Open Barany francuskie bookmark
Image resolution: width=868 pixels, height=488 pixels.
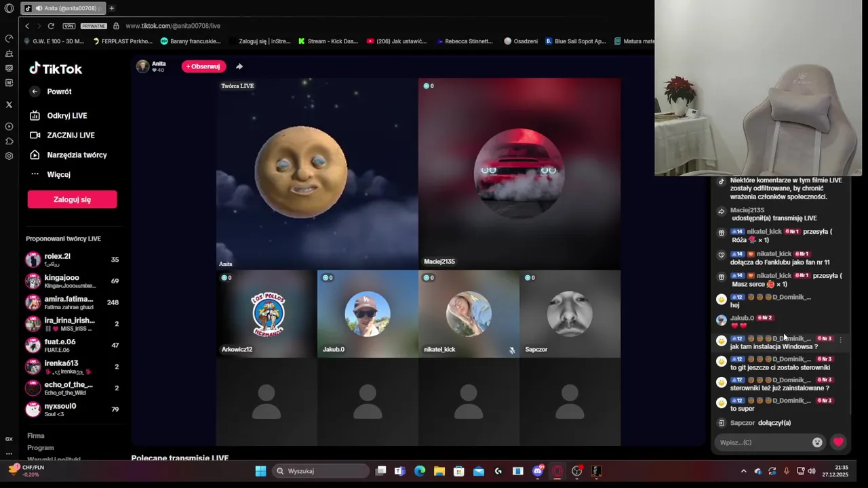point(191,41)
